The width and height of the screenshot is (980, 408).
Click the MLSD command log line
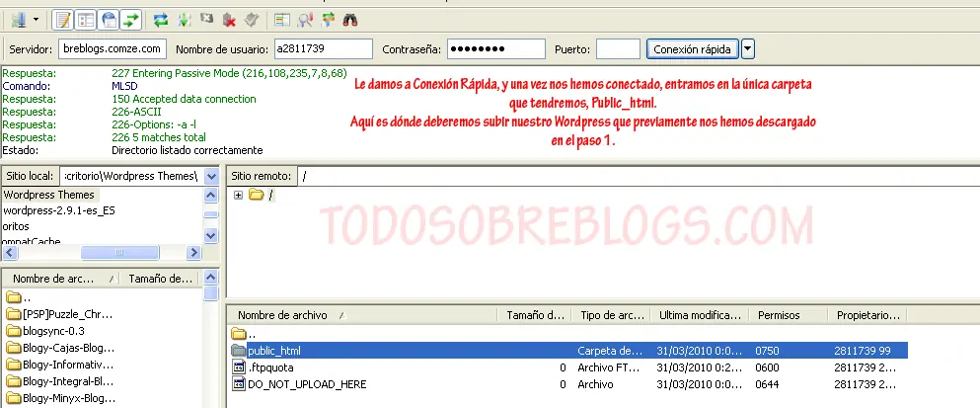point(124,86)
